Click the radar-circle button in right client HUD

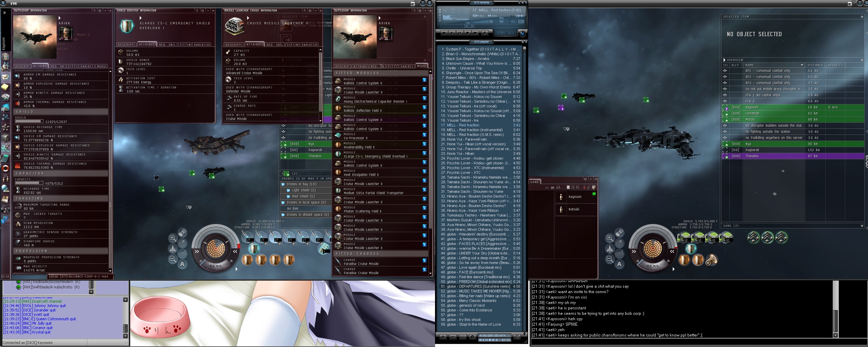[619, 243]
